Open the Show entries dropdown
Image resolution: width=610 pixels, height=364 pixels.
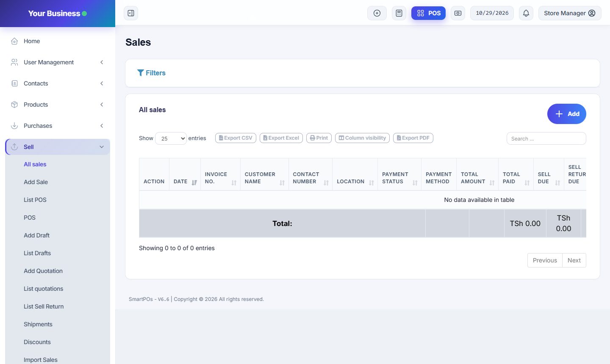171,138
